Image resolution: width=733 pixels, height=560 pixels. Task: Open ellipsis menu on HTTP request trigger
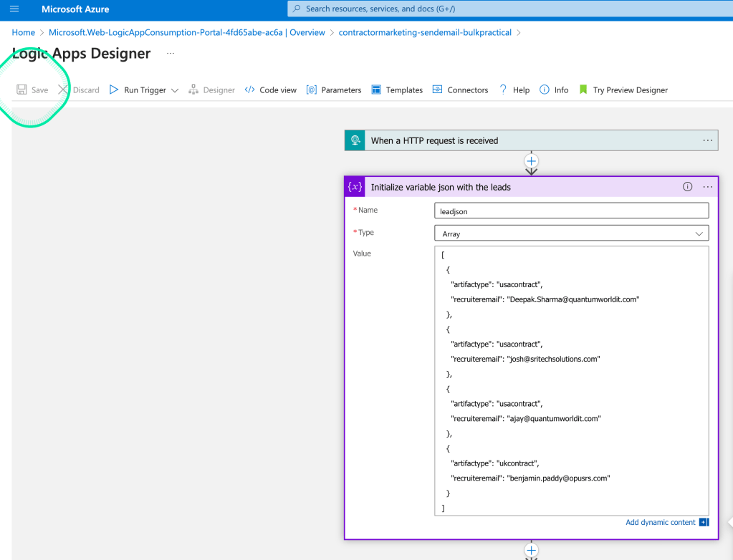click(708, 140)
